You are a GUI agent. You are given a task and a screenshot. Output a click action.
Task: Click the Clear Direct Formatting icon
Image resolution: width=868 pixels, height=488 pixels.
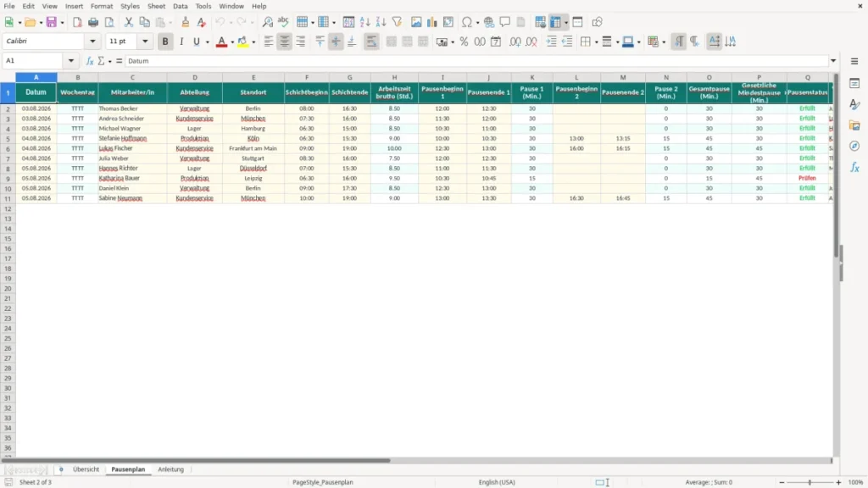tap(202, 22)
